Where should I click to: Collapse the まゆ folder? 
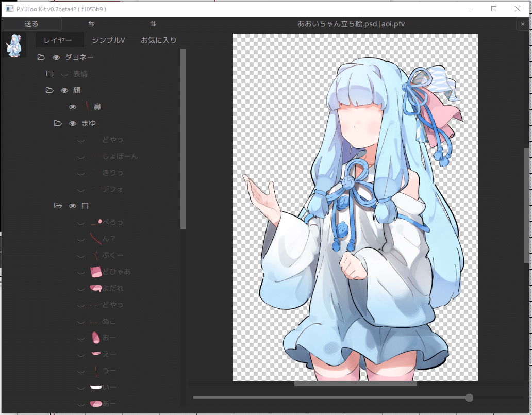(58, 123)
